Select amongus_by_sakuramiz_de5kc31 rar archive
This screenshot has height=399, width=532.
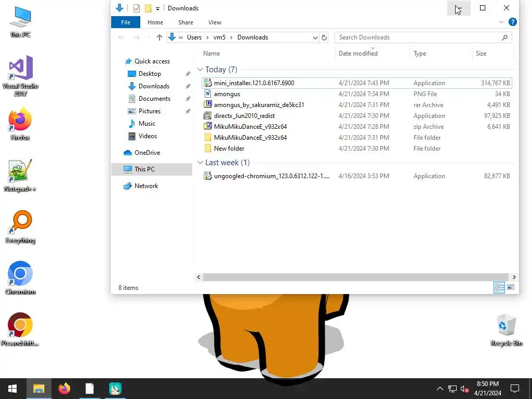[356, 105]
